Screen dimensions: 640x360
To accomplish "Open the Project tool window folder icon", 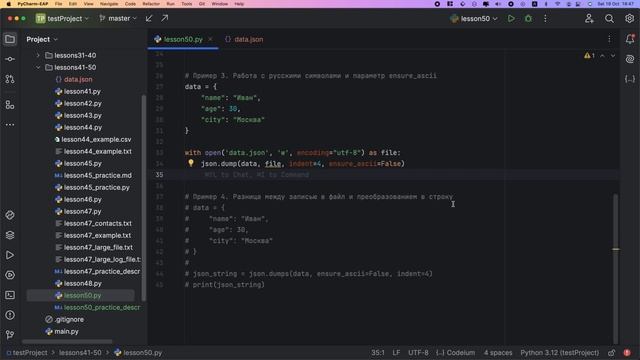I will (10, 39).
